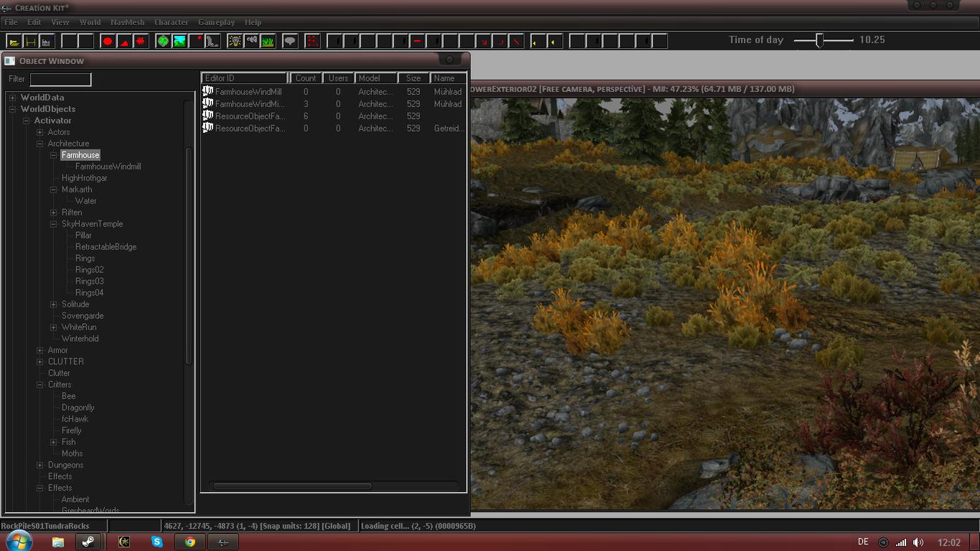
Task: Click the green globe toolbar icon
Action: [x=163, y=42]
